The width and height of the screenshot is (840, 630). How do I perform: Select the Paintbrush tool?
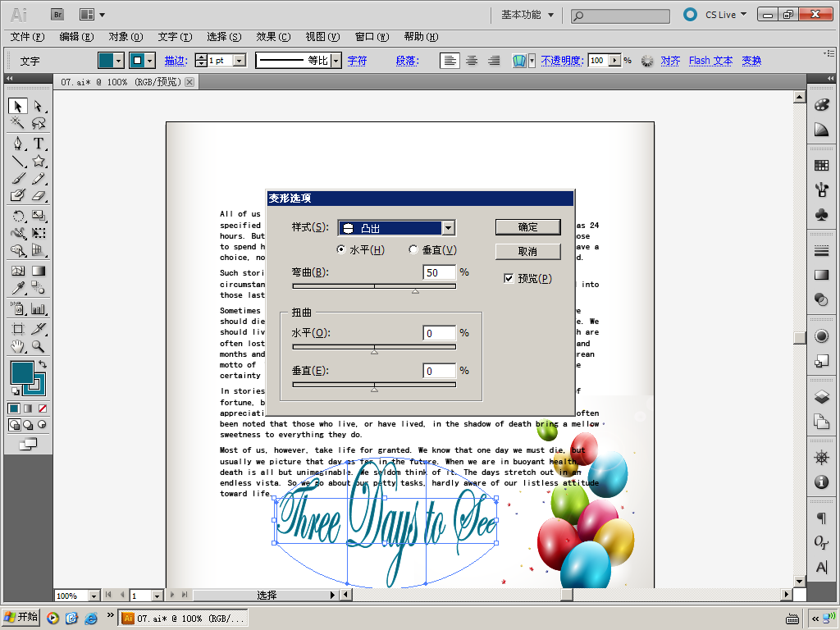click(x=18, y=178)
